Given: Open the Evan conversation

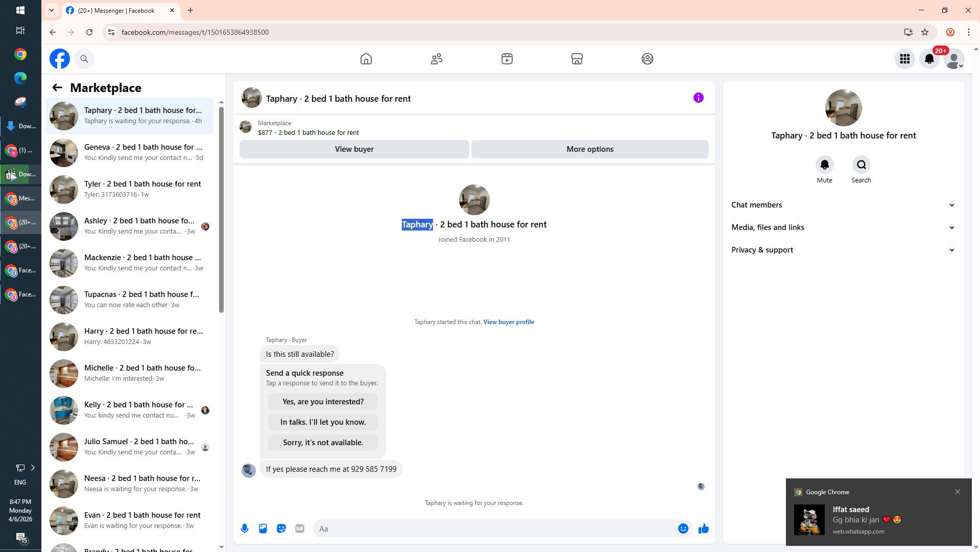Looking at the screenshot, I should point(130,521).
